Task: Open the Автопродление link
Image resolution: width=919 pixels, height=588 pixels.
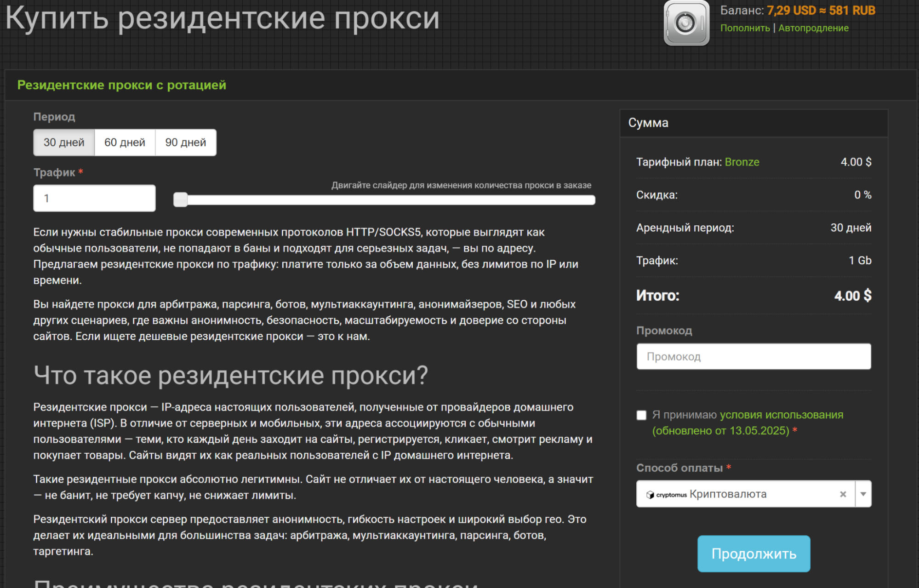Action: click(813, 28)
